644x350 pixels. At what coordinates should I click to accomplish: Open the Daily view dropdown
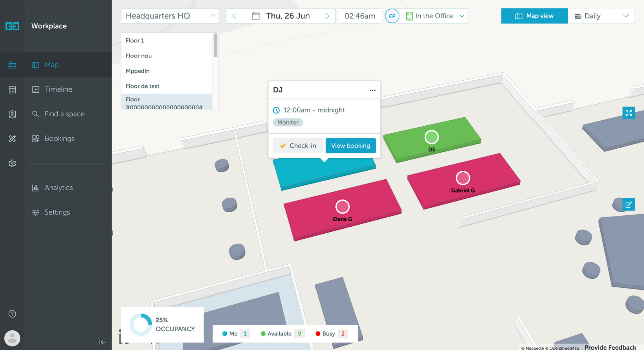601,16
